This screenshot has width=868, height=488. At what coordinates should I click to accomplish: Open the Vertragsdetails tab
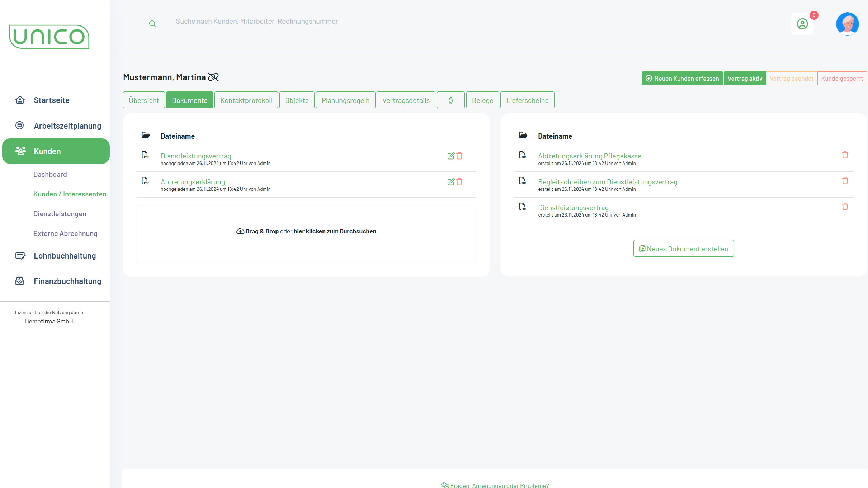[x=406, y=100]
